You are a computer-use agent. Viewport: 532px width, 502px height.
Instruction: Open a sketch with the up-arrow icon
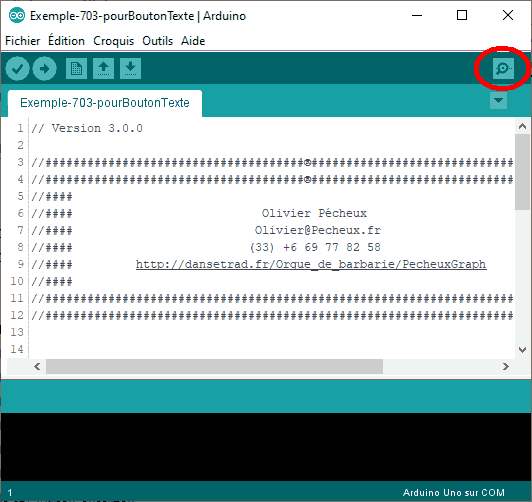click(x=103, y=69)
